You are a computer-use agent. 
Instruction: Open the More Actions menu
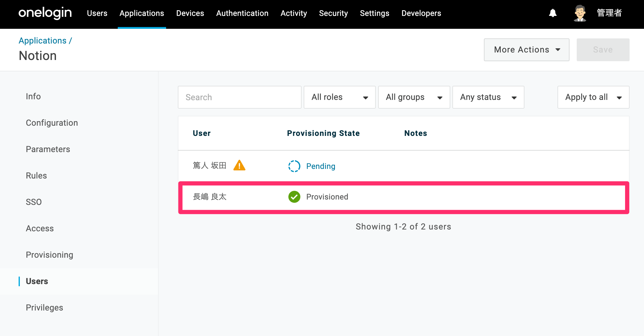tap(527, 50)
